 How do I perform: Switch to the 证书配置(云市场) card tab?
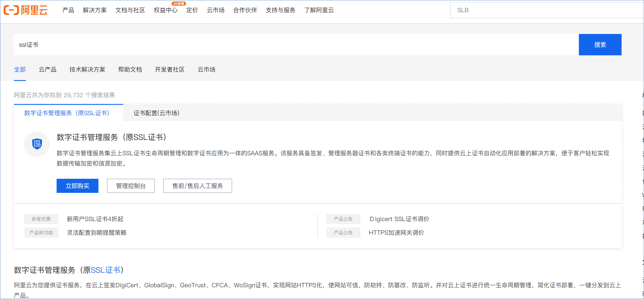pos(157,113)
